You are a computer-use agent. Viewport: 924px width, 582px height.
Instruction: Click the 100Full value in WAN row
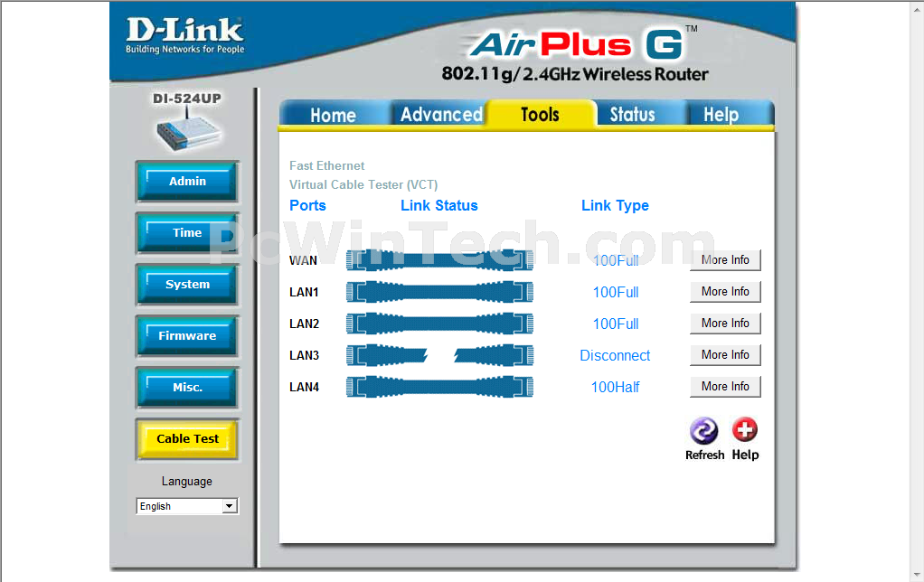point(615,260)
